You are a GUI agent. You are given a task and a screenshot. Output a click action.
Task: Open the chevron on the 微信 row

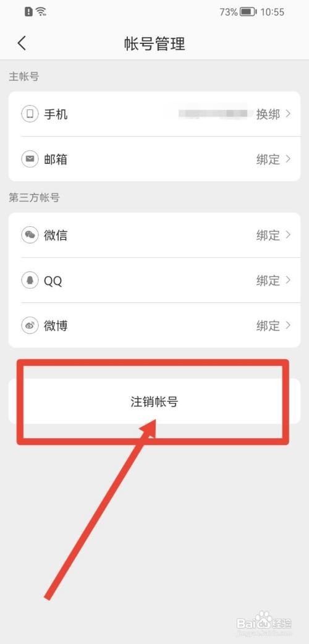click(288, 235)
